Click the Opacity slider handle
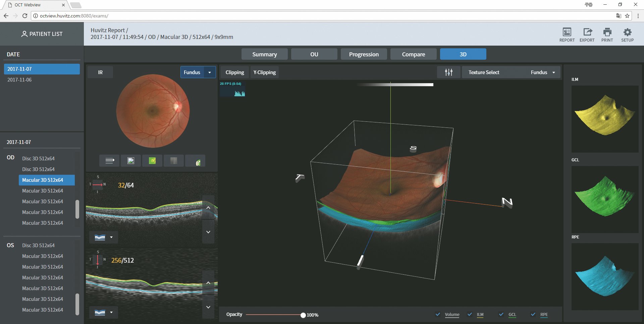Viewport: 644px width, 324px height. coord(303,315)
